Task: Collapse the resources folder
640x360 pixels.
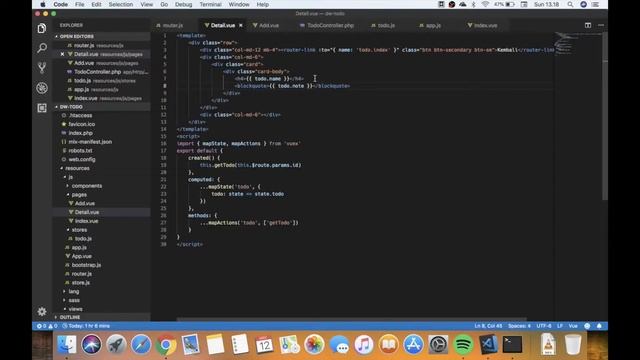Action: pyautogui.click(x=77, y=168)
